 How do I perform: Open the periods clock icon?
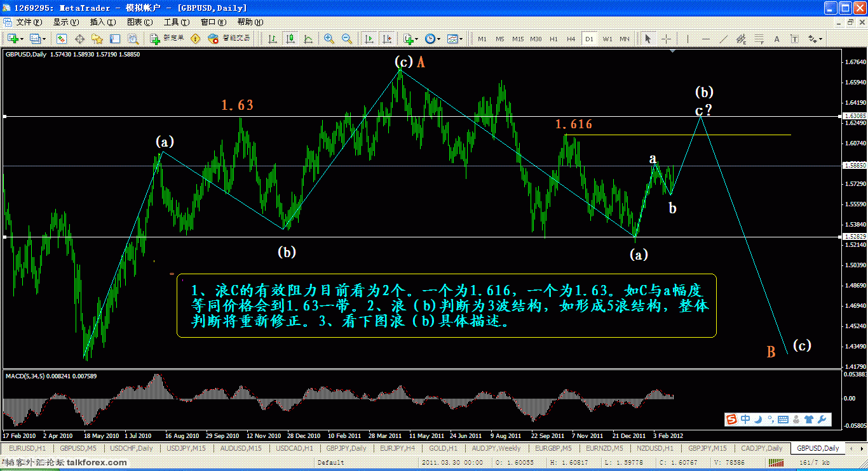point(430,39)
